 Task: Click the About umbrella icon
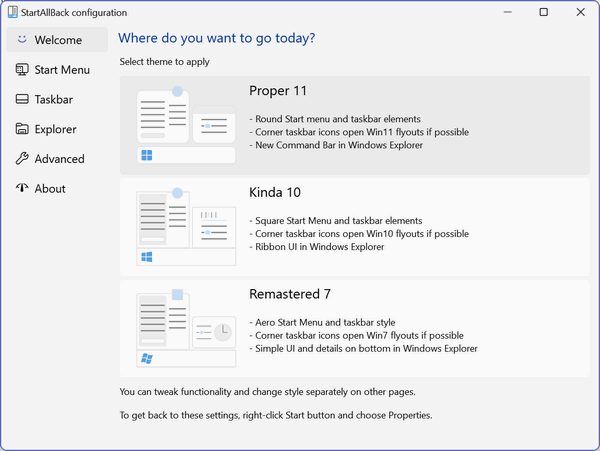[22, 187]
